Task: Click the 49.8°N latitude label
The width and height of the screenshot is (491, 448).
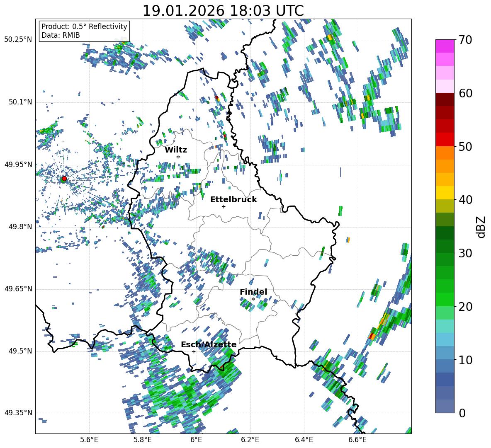Action: (20, 227)
